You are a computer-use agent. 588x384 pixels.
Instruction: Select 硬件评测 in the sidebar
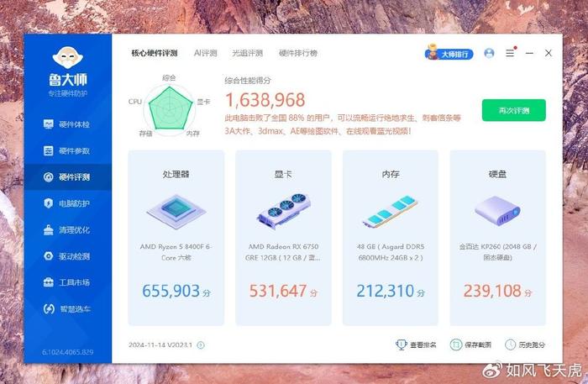pos(67,177)
